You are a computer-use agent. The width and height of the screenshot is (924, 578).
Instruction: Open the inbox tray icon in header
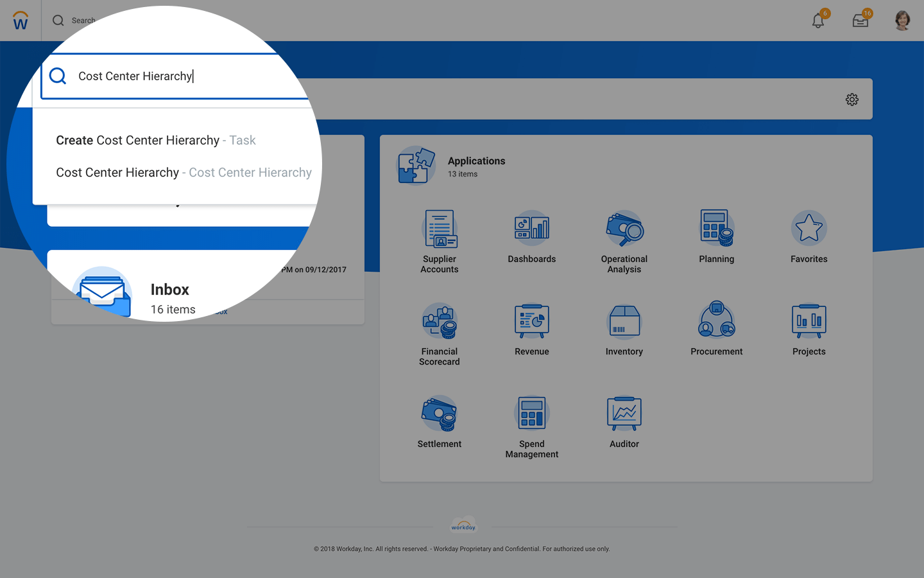click(x=860, y=21)
